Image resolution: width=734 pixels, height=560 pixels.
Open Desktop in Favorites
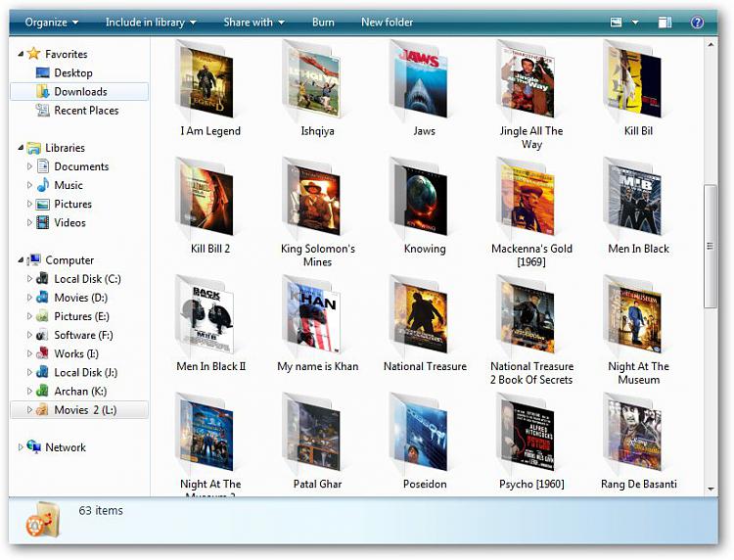[73, 73]
